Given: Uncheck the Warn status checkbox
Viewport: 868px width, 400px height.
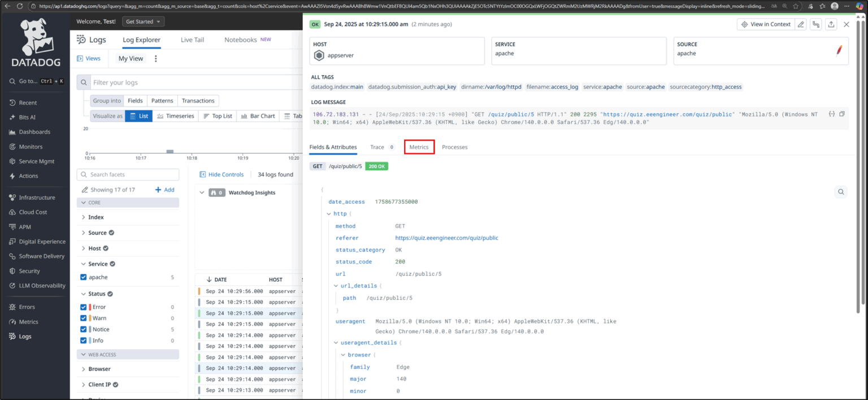Looking at the screenshot, I should coord(84,317).
